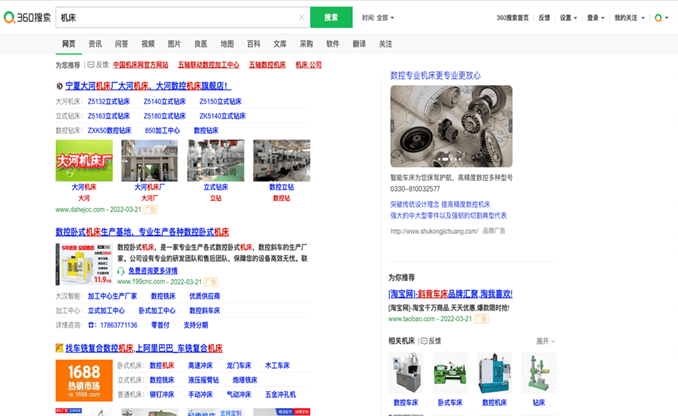Click the 数控卧式机床 ad thumbnail image
Screen dimensions: 678x416
(x=84, y=264)
